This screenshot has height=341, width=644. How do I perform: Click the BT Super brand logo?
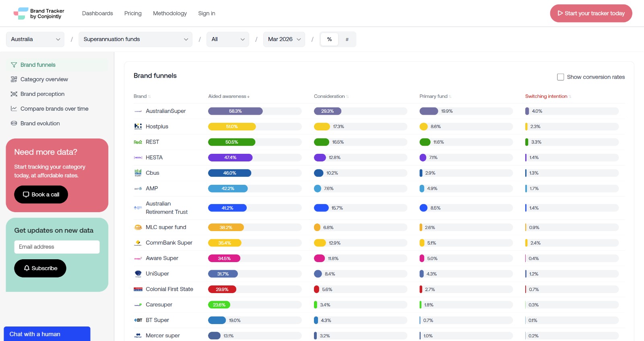(x=138, y=320)
